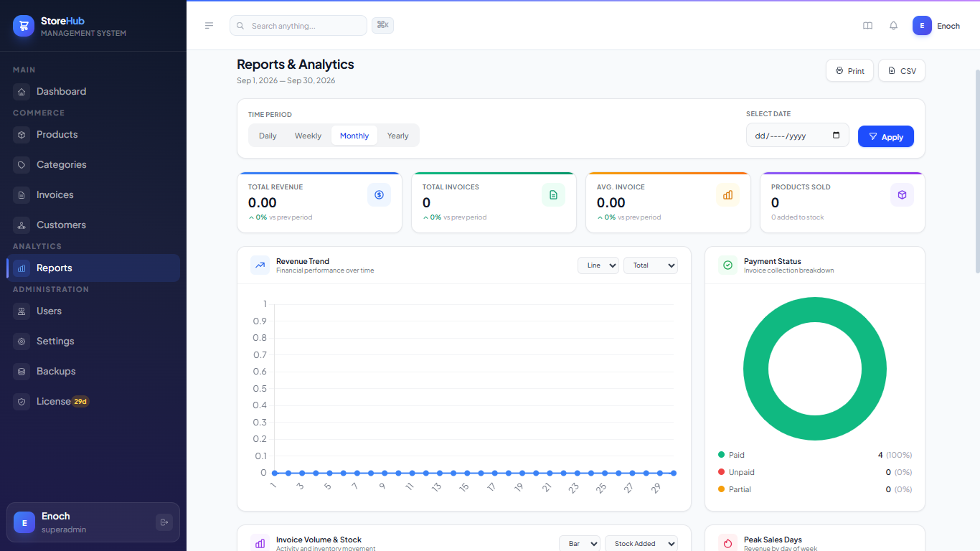Screen dimensions: 980x551
Task: Click the Total Revenue dollar icon
Action: [379, 194]
